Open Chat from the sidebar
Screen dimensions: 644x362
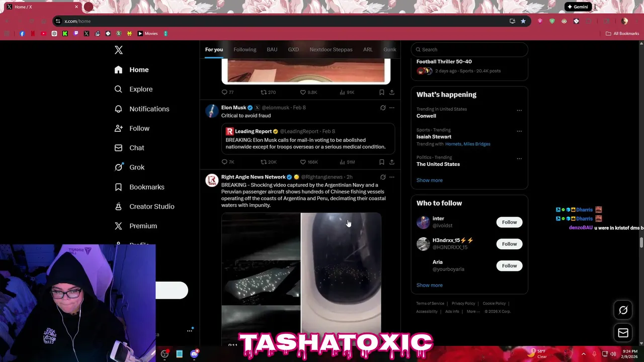pos(129,148)
